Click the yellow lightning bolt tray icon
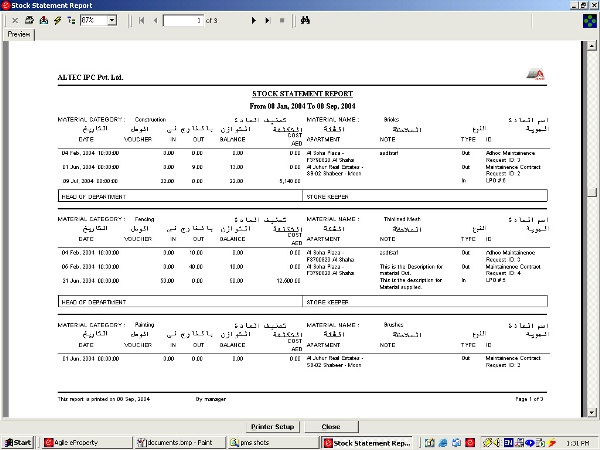The image size is (600, 450). point(551,443)
